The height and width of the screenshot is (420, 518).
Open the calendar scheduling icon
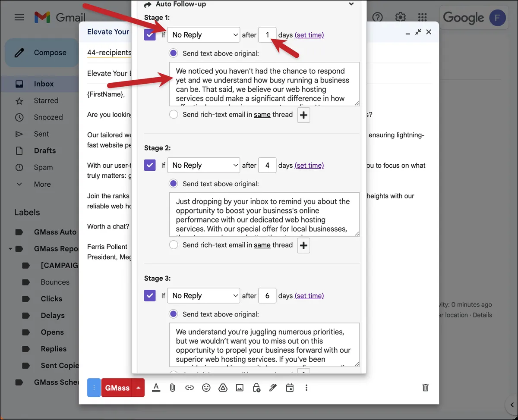coord(290,388)
